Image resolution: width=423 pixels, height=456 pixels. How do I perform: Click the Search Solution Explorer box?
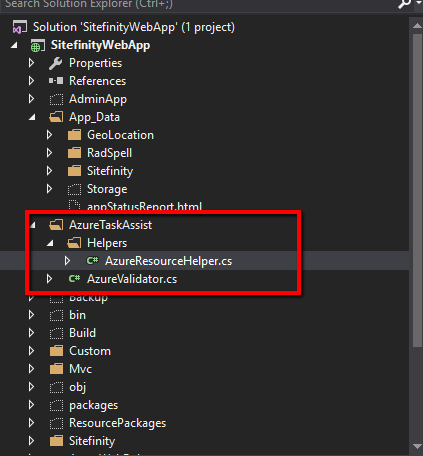click(x=197, y=5)
